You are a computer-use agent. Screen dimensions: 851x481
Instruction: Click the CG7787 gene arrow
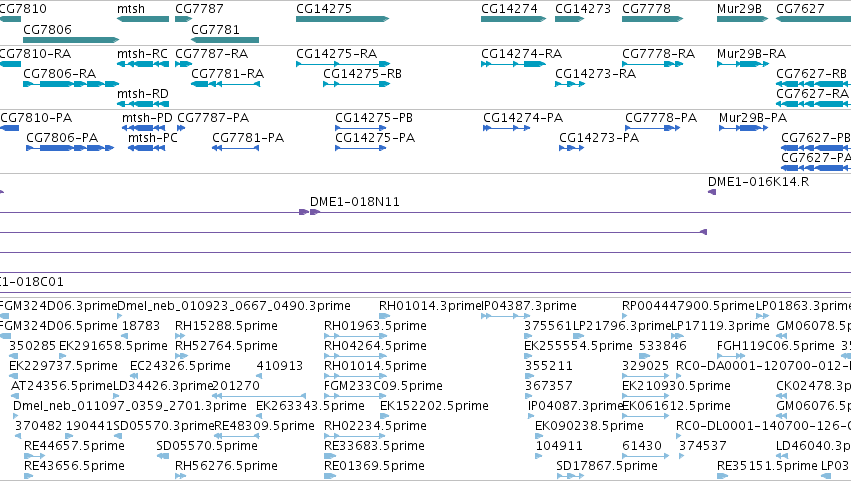pos(183,19)
